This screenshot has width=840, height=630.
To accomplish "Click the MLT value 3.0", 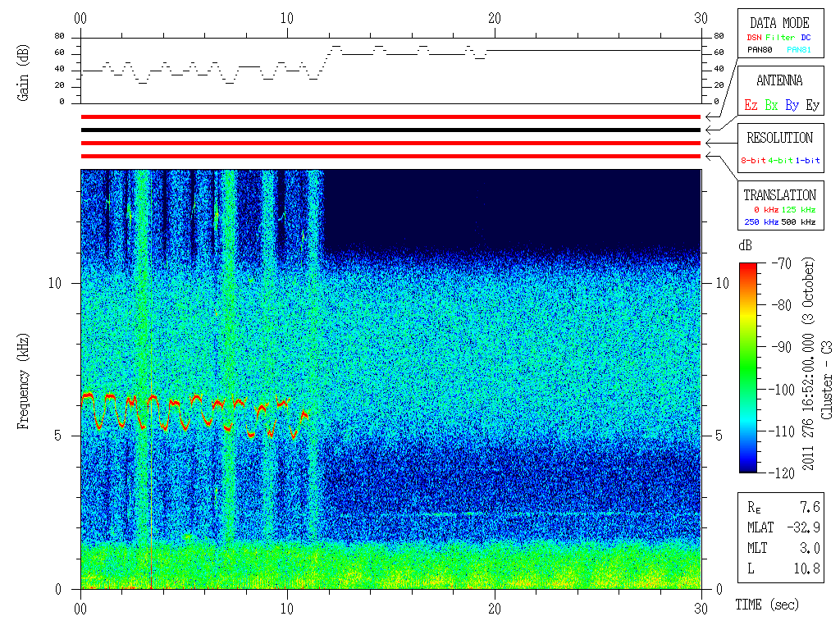I will coord(810,548).
